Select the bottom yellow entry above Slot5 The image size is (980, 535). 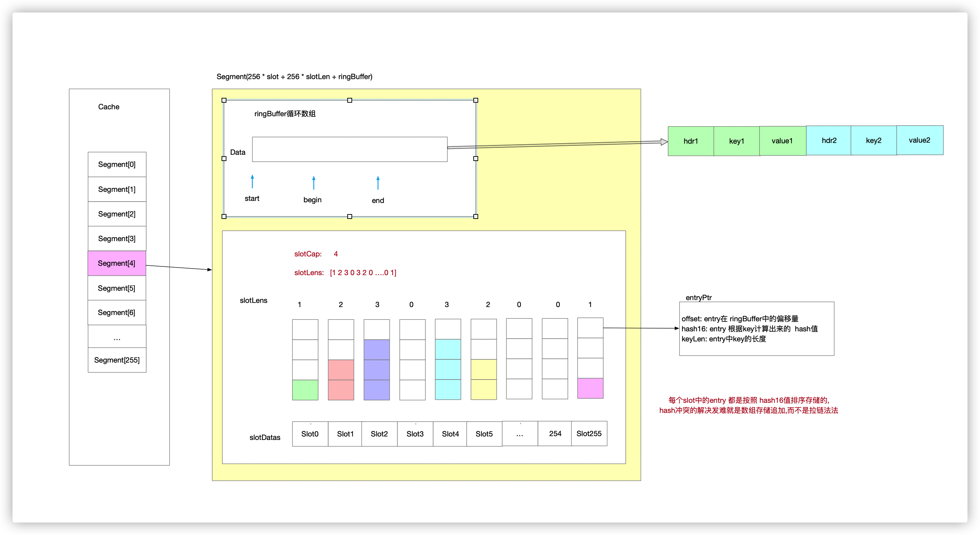483,390
